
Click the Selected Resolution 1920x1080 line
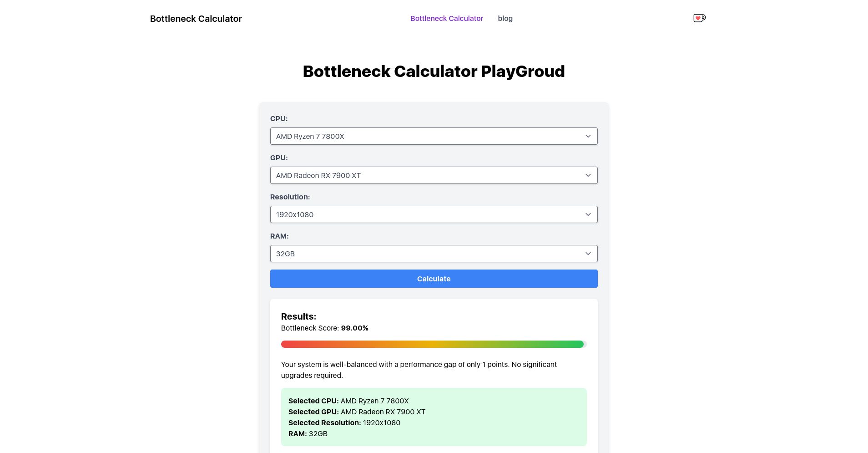coord(344,422)
